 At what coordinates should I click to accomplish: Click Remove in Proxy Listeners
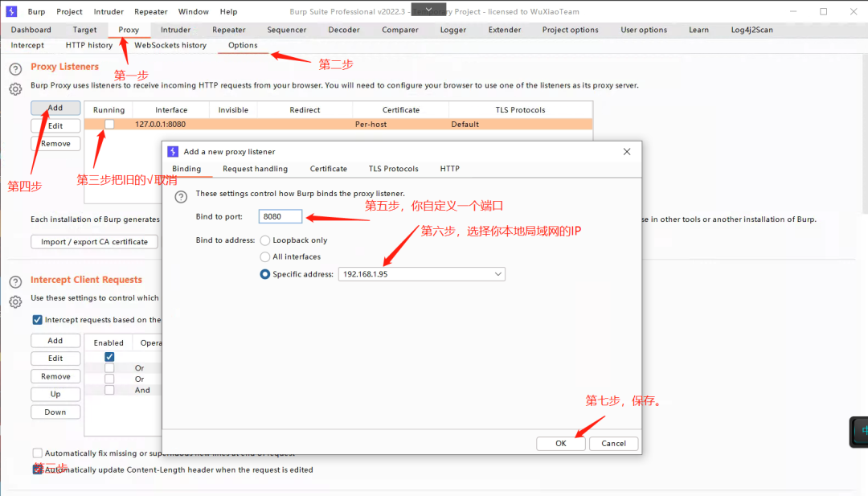pos(55,143)
